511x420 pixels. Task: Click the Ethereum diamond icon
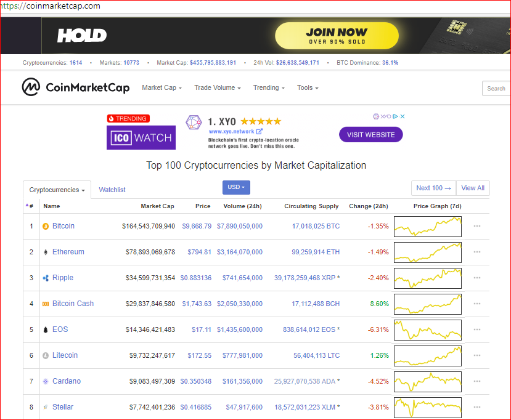pyautogui.click(x=46, y=252)
